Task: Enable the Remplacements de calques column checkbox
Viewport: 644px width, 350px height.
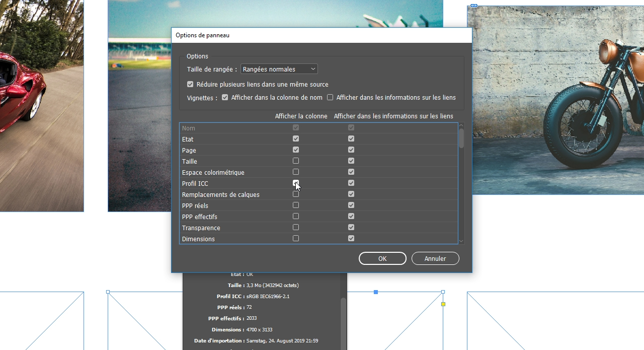Action: pos(296,194)
